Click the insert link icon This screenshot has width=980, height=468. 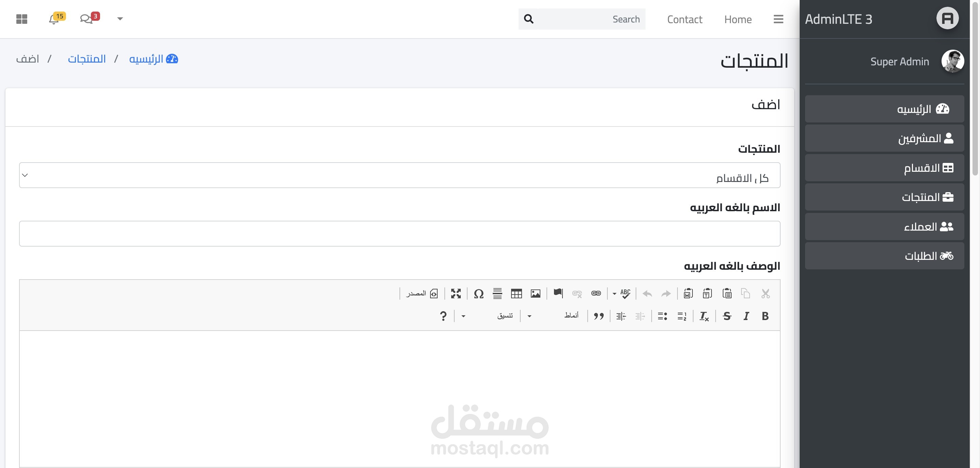tap(596, 294)
